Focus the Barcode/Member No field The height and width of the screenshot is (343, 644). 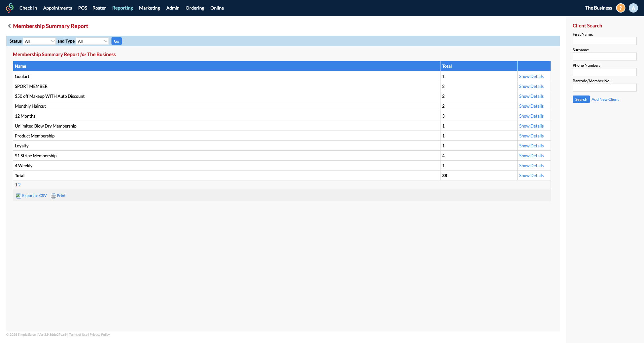pos(604,88)
